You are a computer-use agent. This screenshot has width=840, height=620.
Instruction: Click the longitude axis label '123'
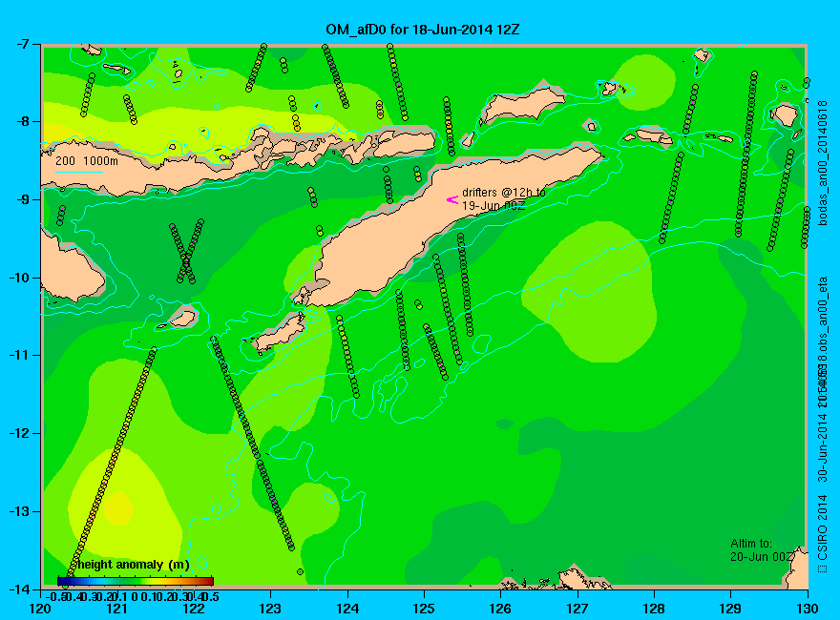pos(270,609)
